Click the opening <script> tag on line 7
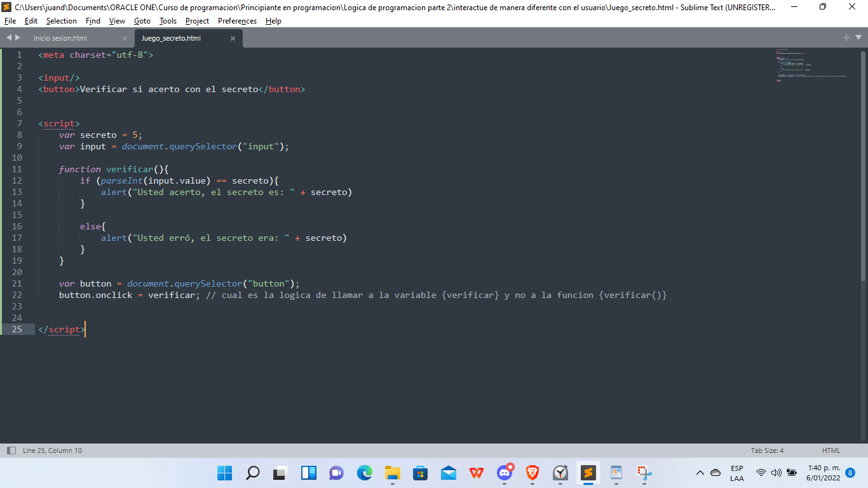Screen dimensions: 868x488 click(59, 123)
